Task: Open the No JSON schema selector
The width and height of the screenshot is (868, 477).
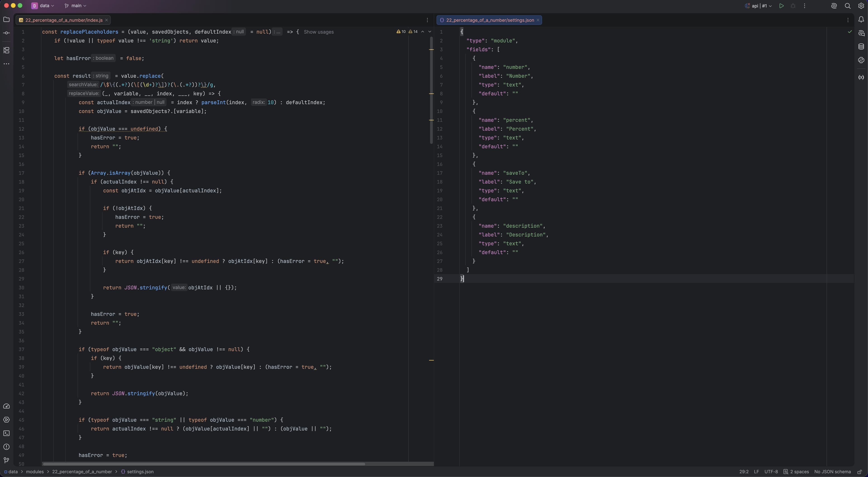Action: tap(832, 472)
